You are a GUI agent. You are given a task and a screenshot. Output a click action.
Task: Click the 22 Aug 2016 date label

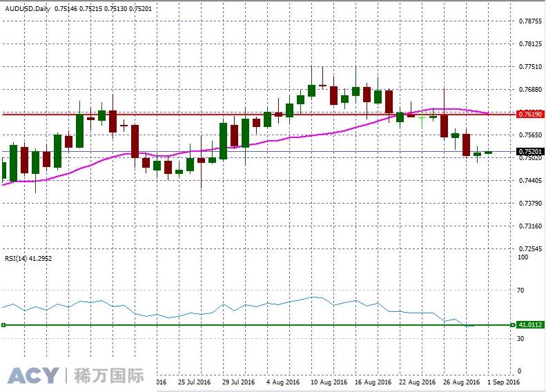click(x=417, y=382)
